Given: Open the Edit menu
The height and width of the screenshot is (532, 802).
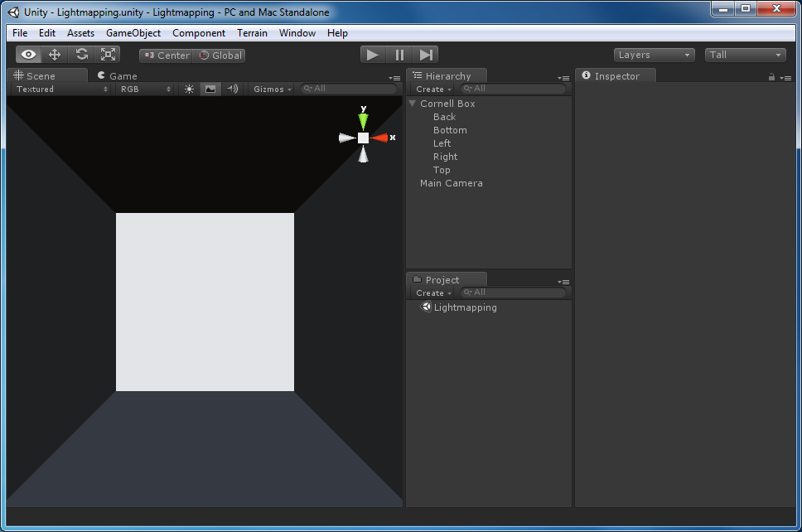Looking at the screenshot, I should tap(47, 33).
